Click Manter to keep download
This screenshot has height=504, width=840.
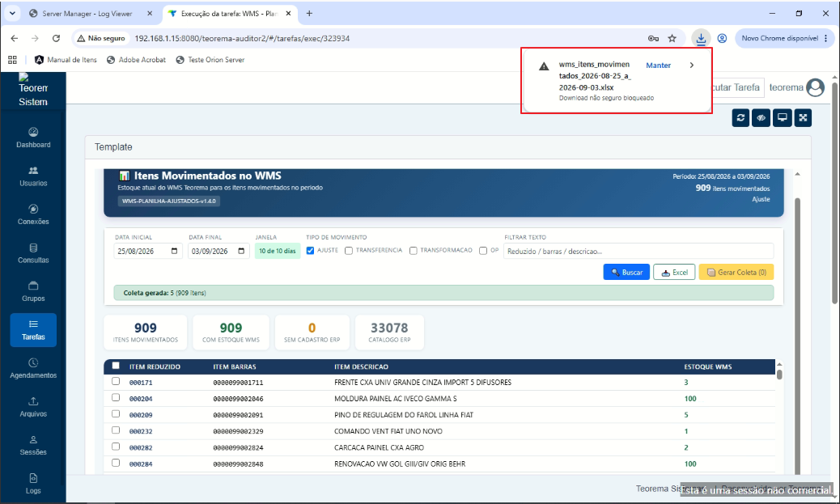pyautogui.click(x=658, y=66)
